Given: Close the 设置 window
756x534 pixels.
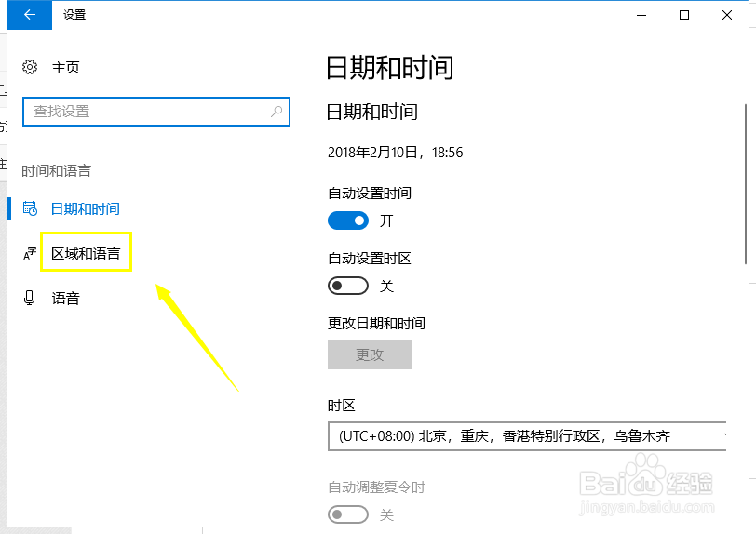Looking at the screenshot, I should (727, 15).
